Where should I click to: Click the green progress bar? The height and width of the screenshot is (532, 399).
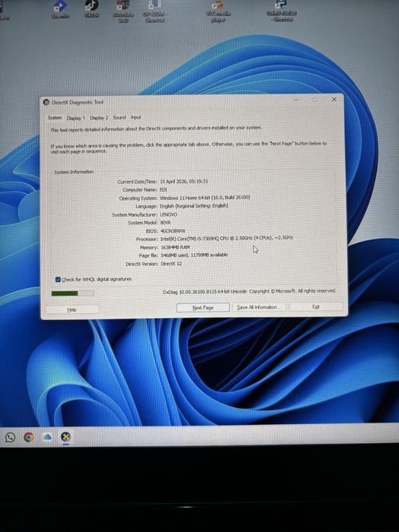click(x=73, y=293)
